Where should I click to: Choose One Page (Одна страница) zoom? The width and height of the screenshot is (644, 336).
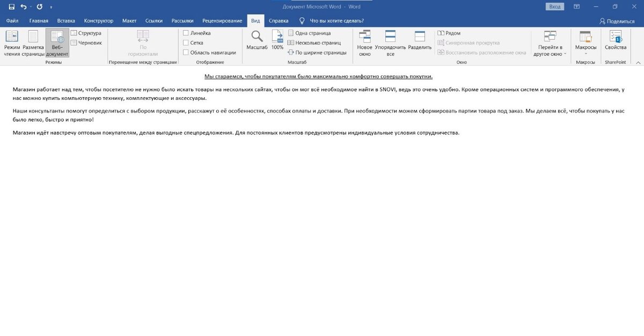(x=309, y=33)
